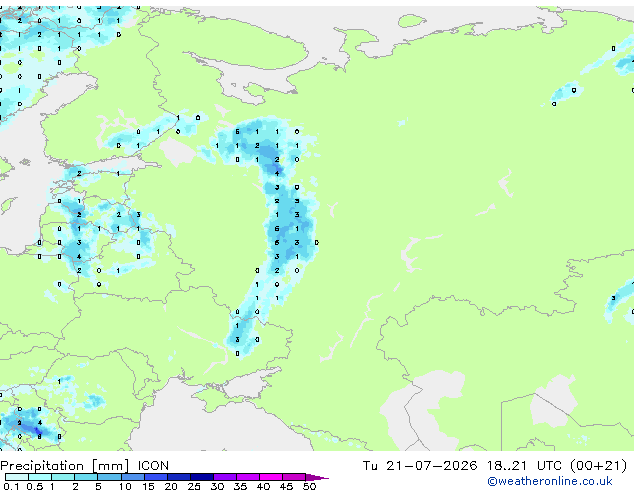The image size is (634, 490).
Task: Click the 0.1 to 0.5 mm legend swatch
Action: pyautogui.click(x=17, y=477)
